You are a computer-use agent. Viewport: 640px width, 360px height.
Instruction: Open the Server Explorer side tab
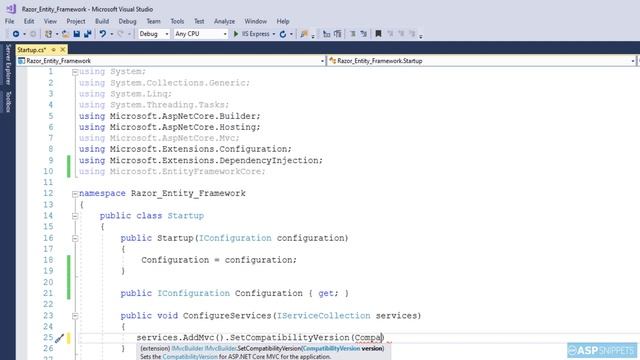pyautogui.click(x=7, y=64)
